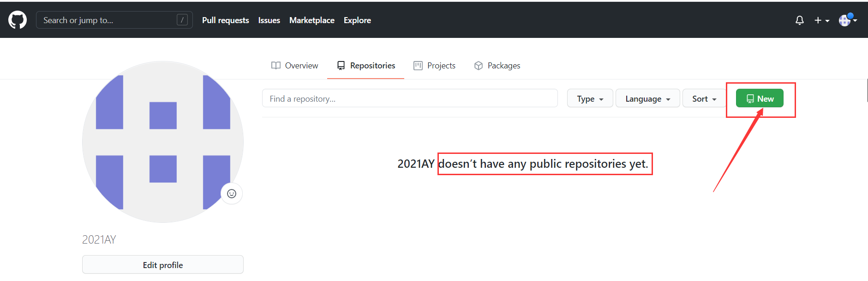Set status via the smiley icon
This screenshot has height=281, width=868.
coord(232,194)
